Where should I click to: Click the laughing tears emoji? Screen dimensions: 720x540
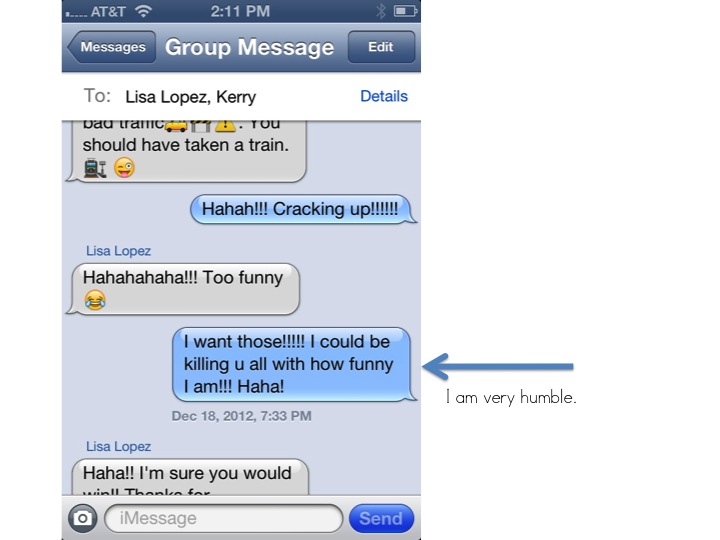pyautogui.click(x=95, y=300)
